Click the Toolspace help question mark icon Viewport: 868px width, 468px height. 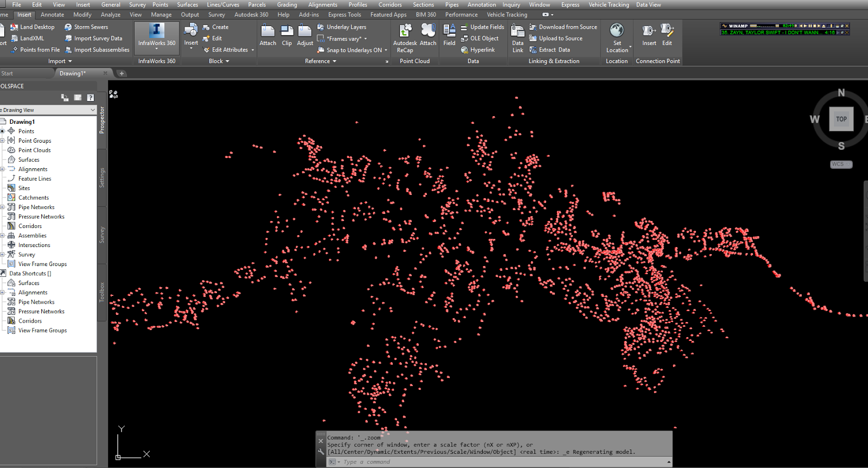pyautogui.click(x=91, y=98)
